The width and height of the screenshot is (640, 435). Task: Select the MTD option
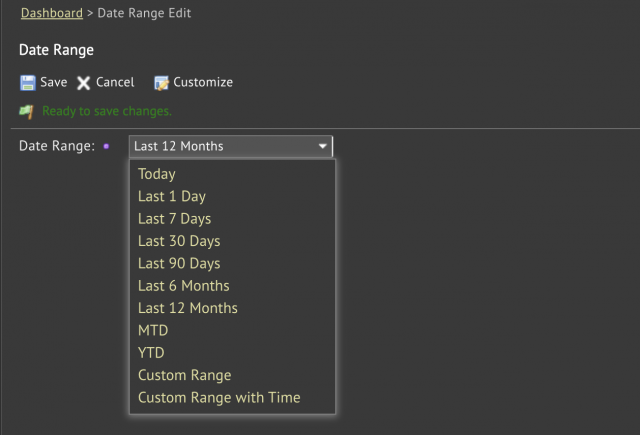[x=153, y=330]
